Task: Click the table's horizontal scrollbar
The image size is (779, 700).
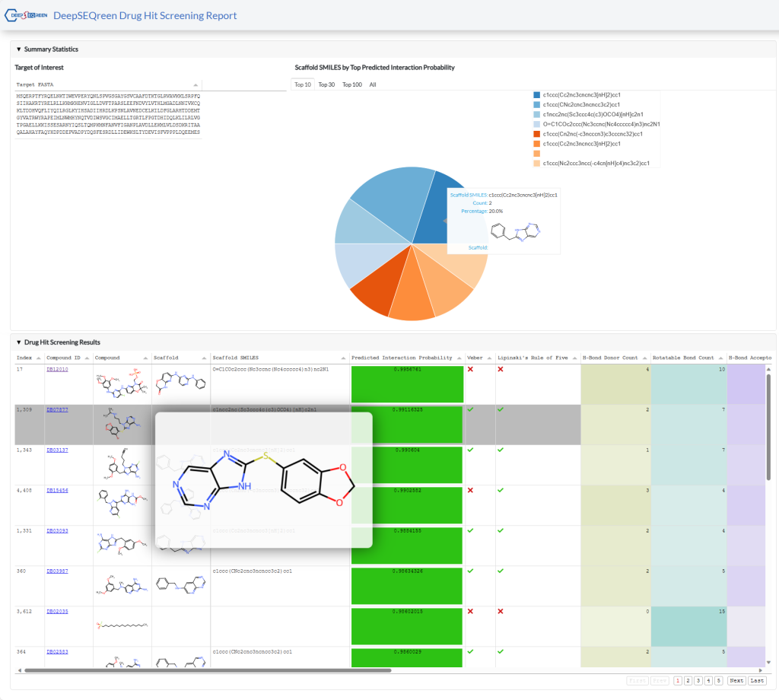Action: pos(205,670)
